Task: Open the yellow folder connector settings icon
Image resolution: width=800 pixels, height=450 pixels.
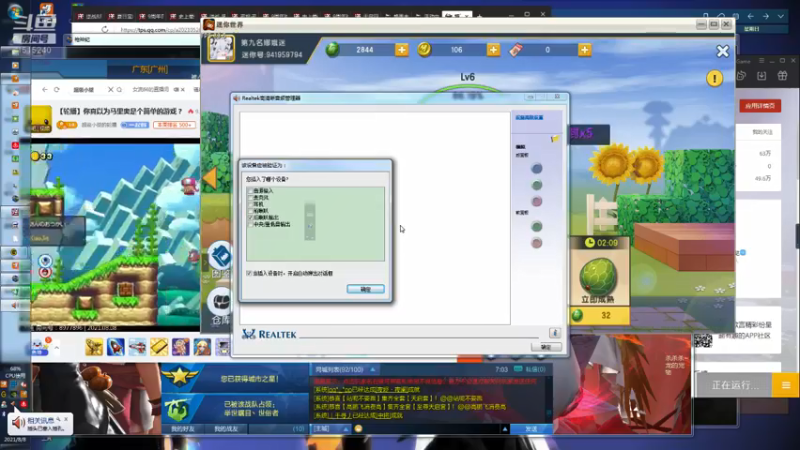Action: 555,139
